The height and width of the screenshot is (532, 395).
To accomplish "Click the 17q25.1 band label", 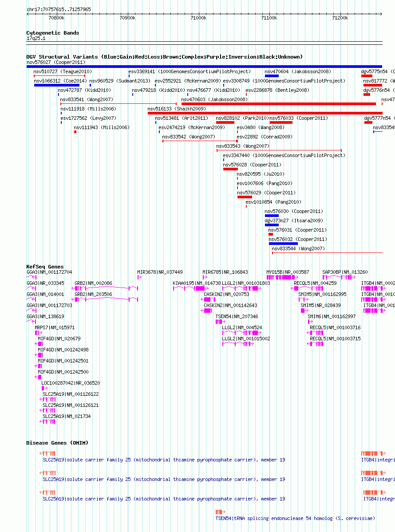I will (x=36, y=38).
